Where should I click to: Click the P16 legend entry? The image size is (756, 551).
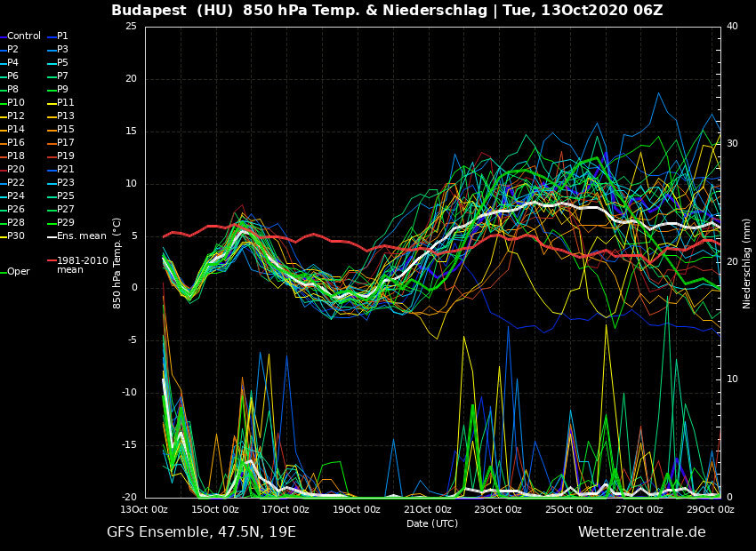16,143
